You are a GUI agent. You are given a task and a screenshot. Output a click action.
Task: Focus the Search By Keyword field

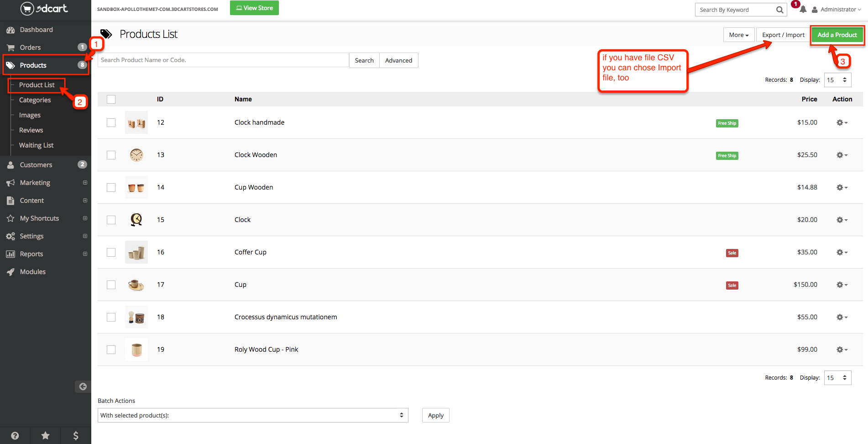tap(735, 10)
